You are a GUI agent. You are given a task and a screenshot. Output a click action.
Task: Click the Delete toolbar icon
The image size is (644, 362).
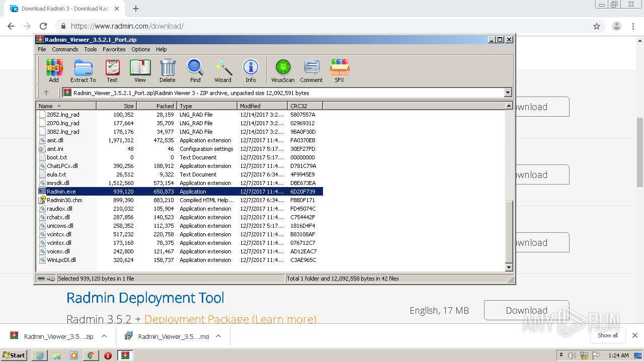[x=168, y=70]
